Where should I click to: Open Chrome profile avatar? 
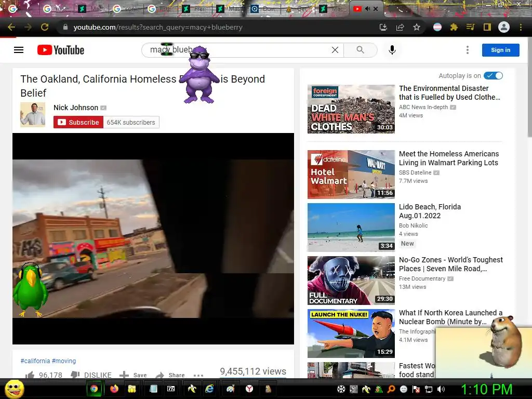(x=504, y=27)
